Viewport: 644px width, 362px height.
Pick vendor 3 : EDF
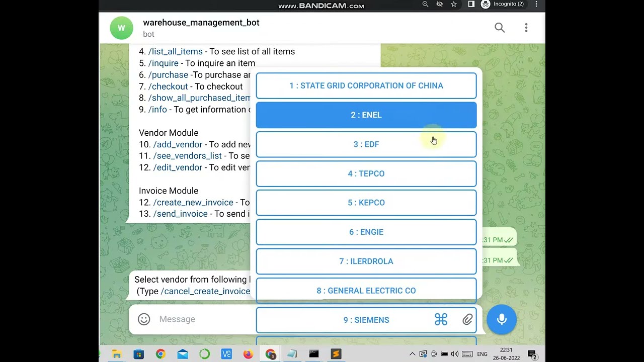tap(366, 144)
